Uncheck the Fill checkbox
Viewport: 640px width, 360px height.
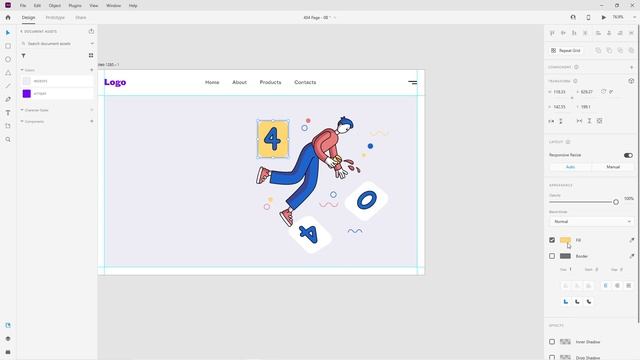coord(552,240)
